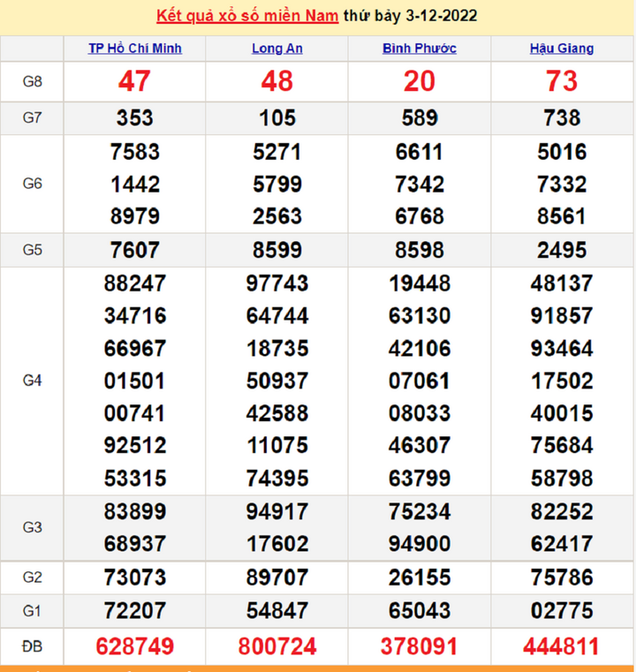Click G6 number 5799
636x672 pixels.
coord(277,185)
